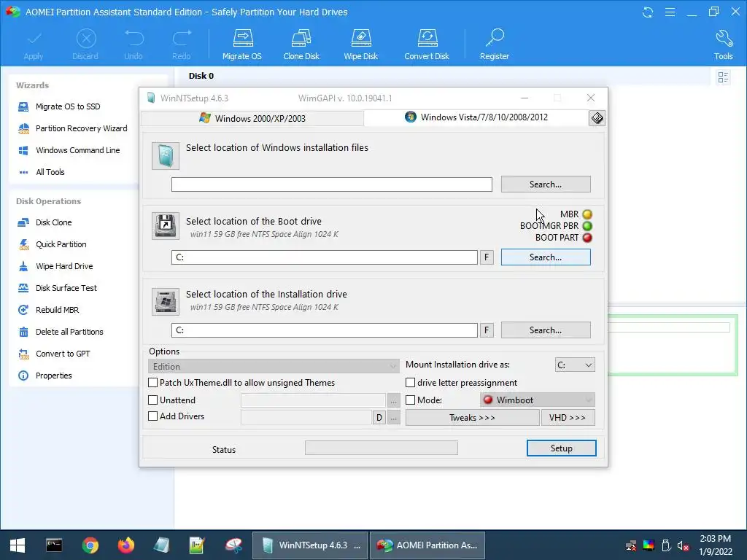Viewport: 747px width, 560px height.
Task: Click the Status progress bar
Action: 381,448
